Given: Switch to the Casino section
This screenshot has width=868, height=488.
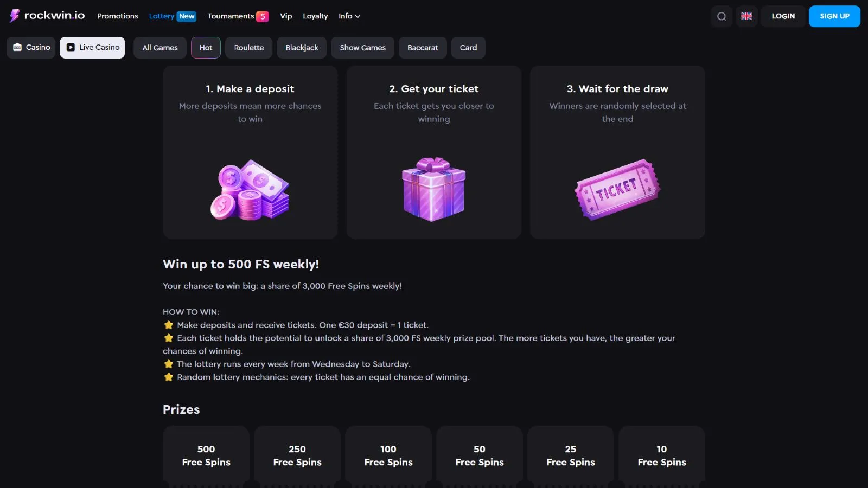Looking at the screenshot, I should click(31, 48).
